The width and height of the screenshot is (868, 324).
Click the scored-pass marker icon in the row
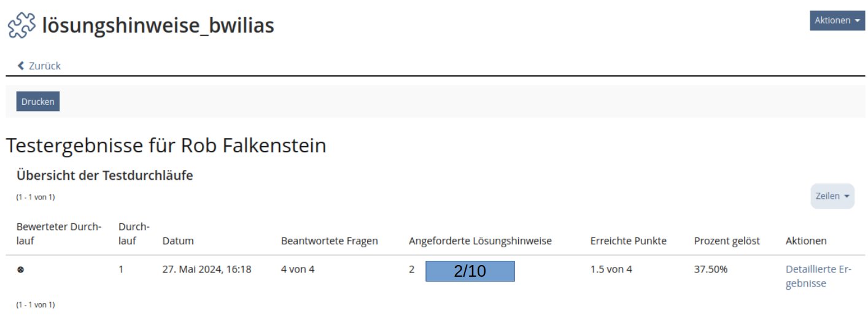[x=20, y=269]
